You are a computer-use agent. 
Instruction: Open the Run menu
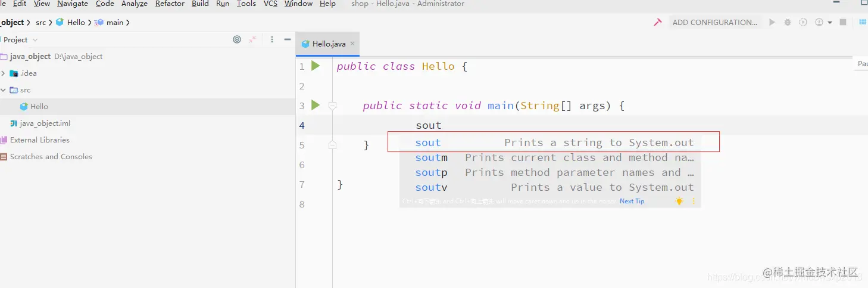point(223,4)
